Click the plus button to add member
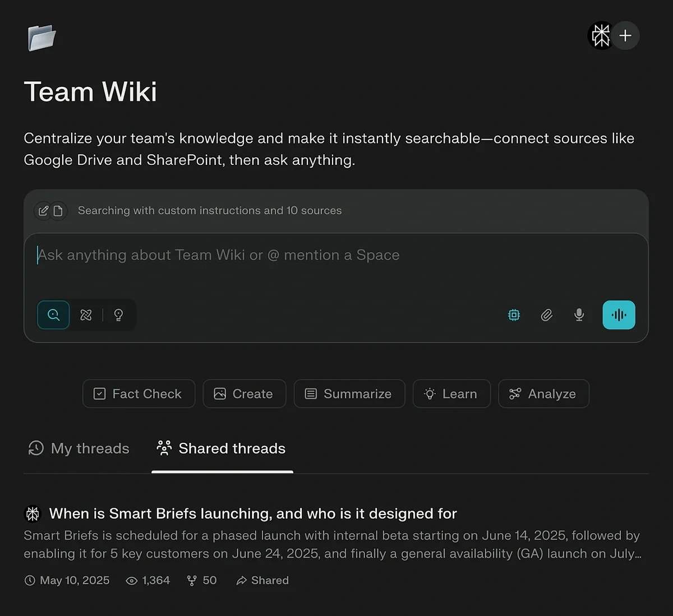The width and height of the screenshot is (673, 616). 625,36
